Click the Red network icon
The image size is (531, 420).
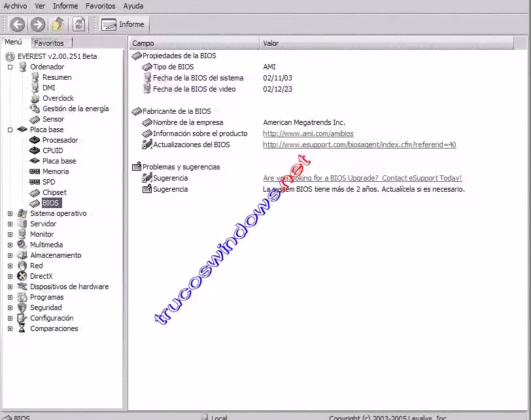[22, 266]
